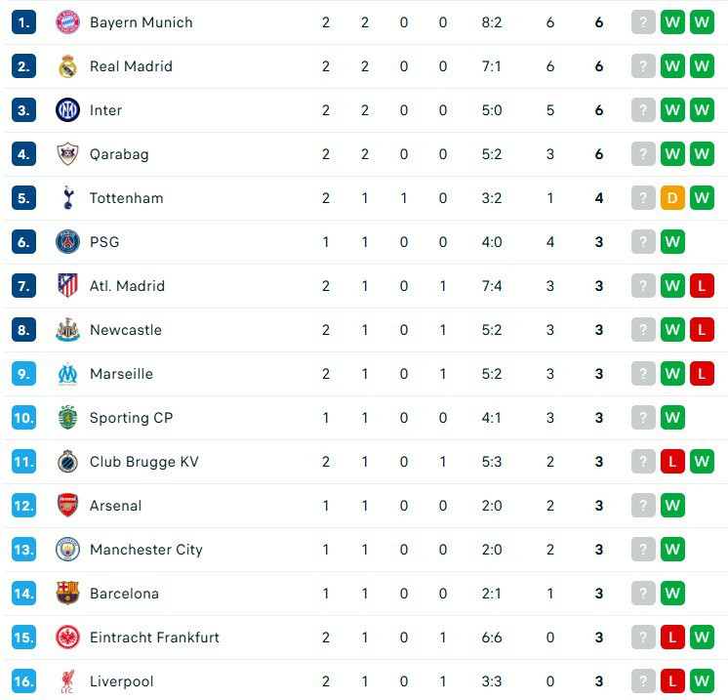Go to the Sporting CP team page
Screen dimensions: 728x700
tap(131, 417)
